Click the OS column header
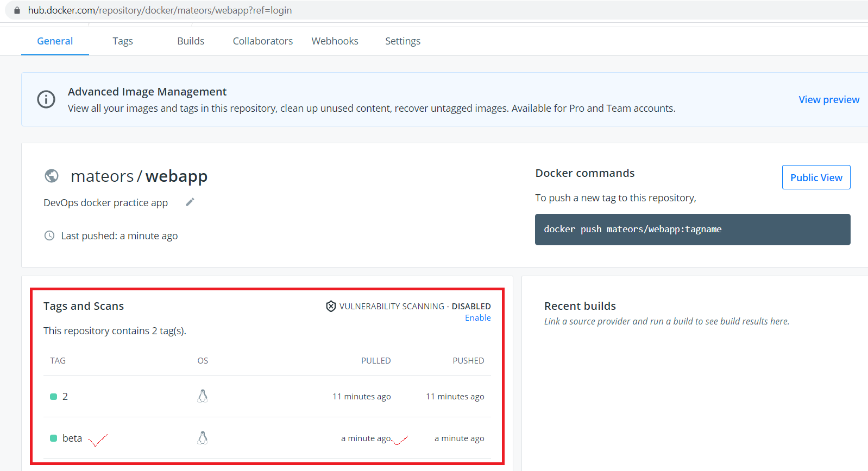The image size is (868, 471). 203,361
